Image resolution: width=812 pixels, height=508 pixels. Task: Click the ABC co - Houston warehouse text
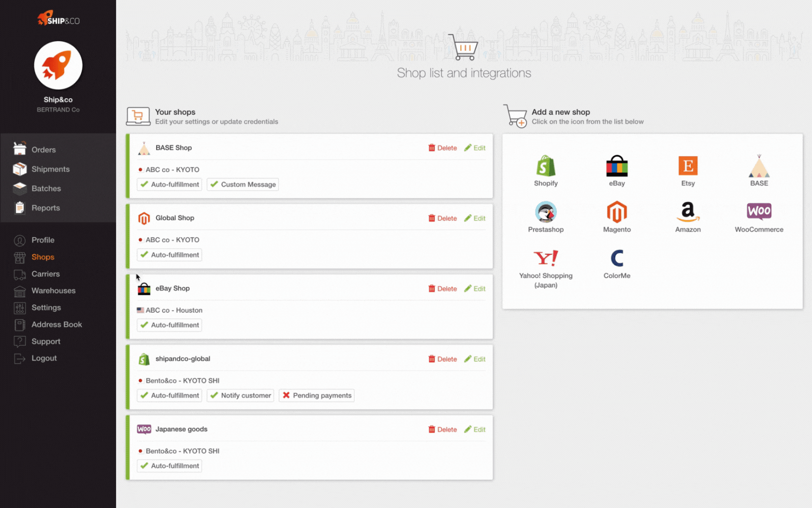[174, 310]
